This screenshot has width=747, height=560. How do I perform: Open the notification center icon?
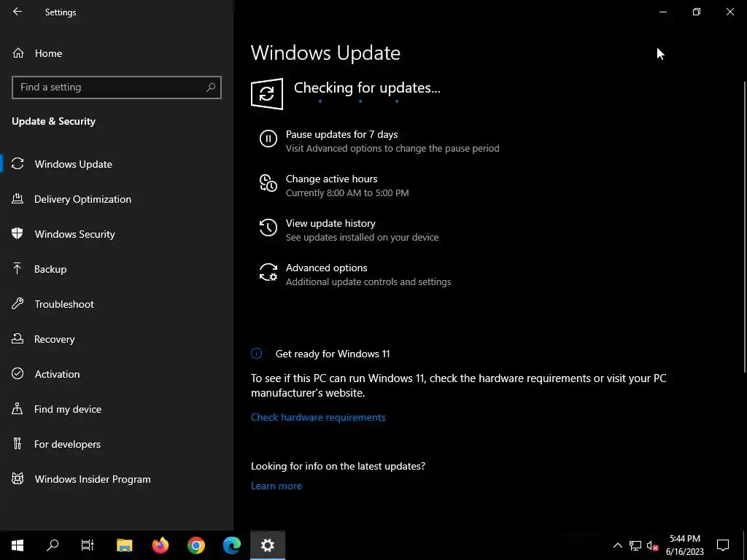tap(723, 545)
